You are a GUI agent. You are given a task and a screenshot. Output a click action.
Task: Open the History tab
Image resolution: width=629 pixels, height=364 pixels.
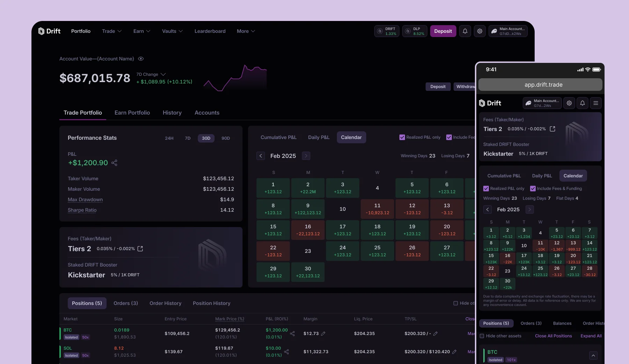(x=172, y=113)
